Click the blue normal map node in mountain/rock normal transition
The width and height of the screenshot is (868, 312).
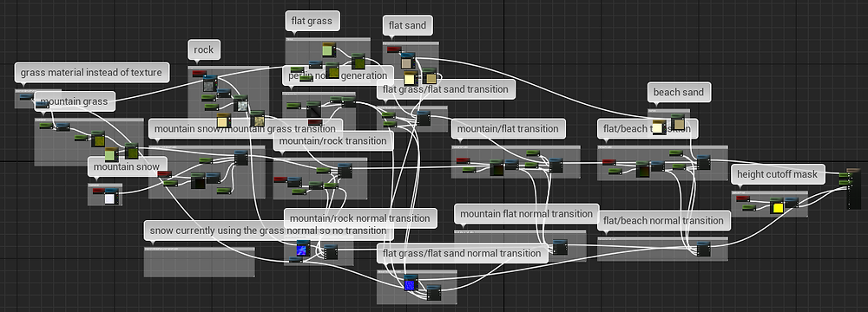302,248
